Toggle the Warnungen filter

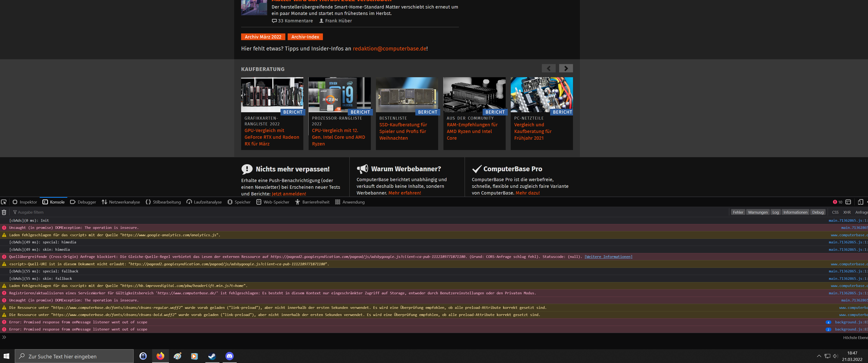pos(757,212)
